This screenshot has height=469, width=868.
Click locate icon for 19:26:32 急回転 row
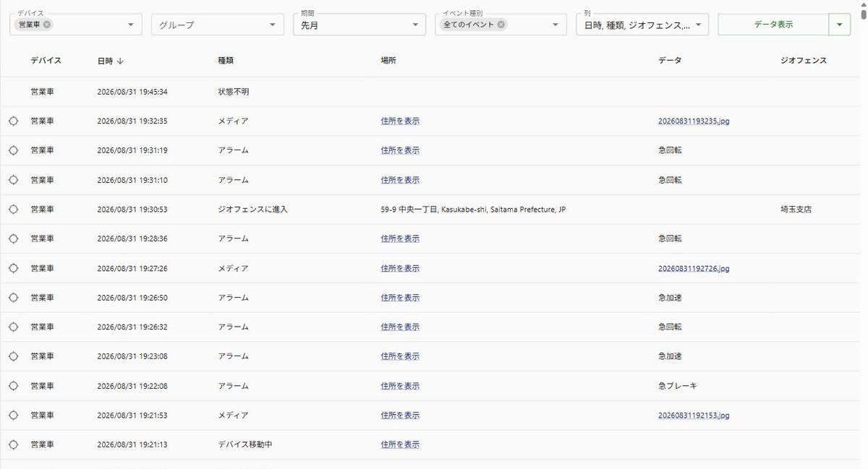13,327
